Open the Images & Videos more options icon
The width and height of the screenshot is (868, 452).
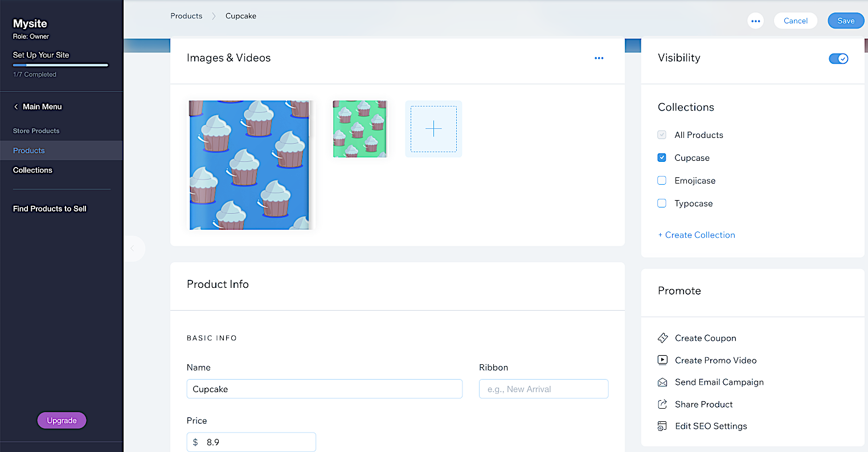click(599, 58)
